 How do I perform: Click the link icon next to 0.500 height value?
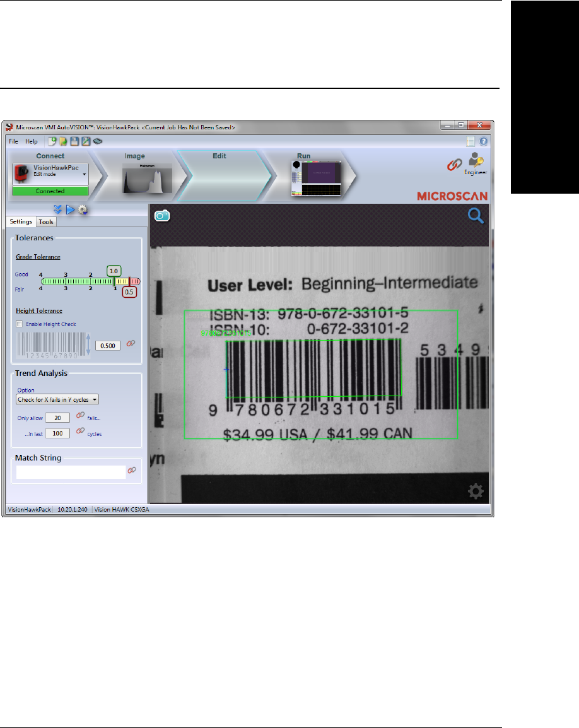click(131, 343)
